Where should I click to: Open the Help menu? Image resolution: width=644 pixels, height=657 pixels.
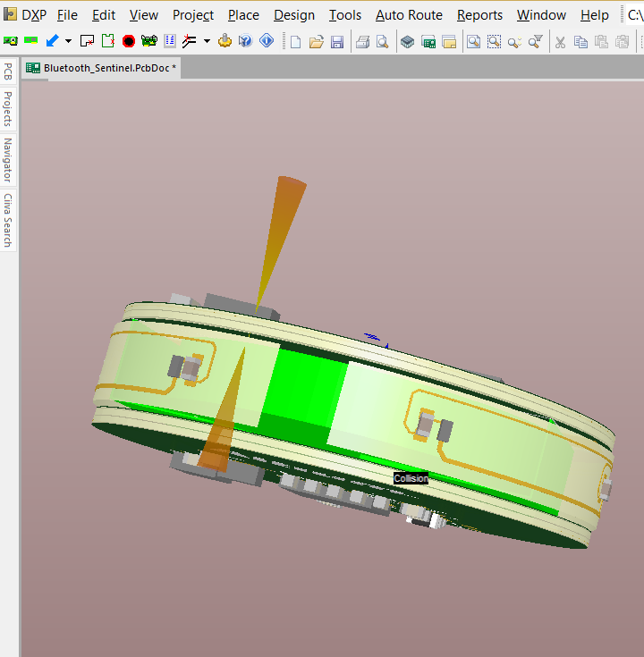595,15
